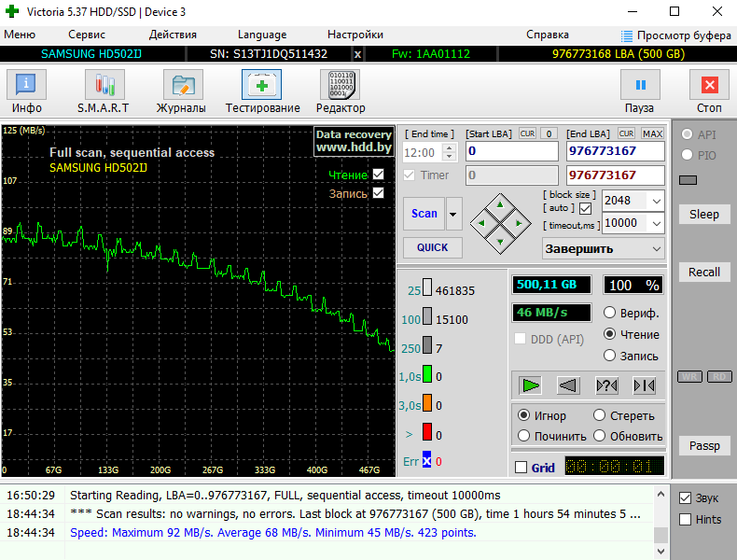Enable the Grid checkbox

521,468
